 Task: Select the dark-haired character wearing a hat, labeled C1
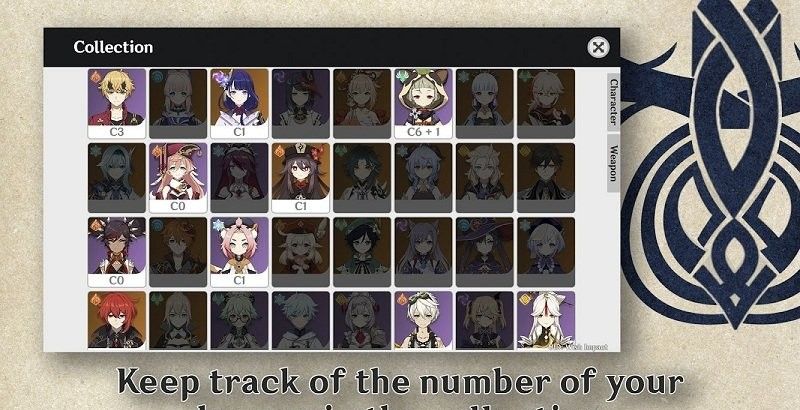pos(301,178)
